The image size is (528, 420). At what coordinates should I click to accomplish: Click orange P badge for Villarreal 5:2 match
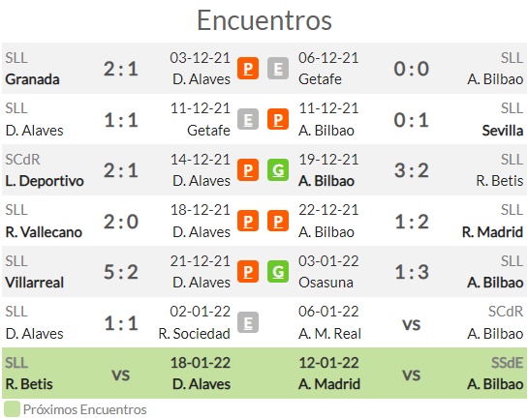[x=248, y=272]
